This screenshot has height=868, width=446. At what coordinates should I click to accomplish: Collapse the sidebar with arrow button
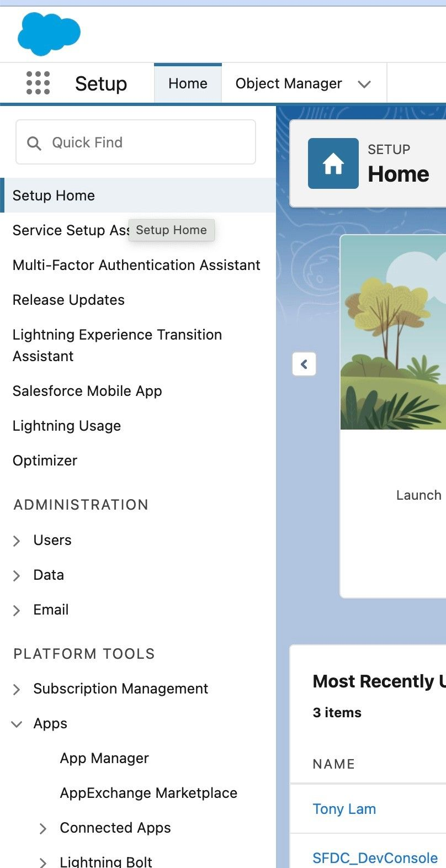(x=304, y=364)
